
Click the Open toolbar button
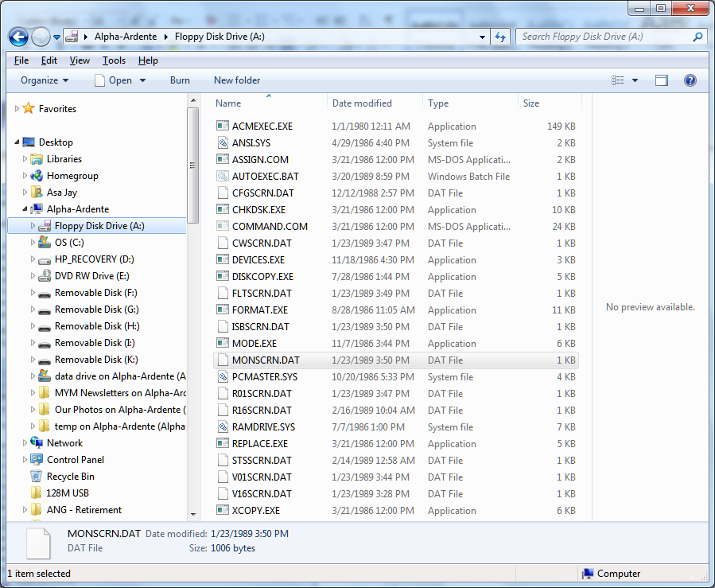(x=114, y=80)
